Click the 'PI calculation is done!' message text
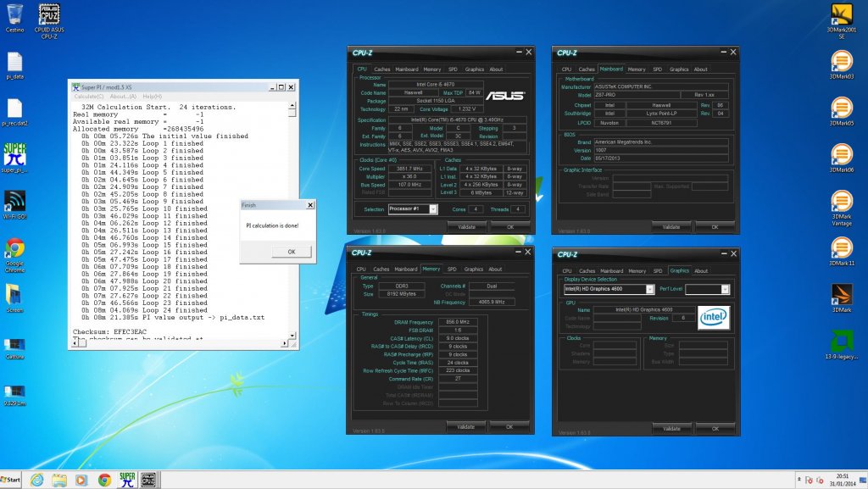 coord(272,225)
